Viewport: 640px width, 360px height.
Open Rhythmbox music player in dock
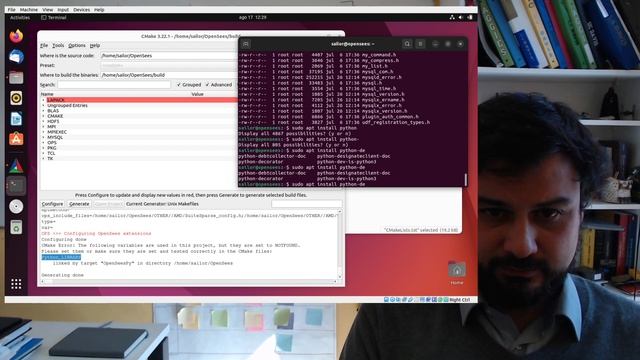coord(16,98)
